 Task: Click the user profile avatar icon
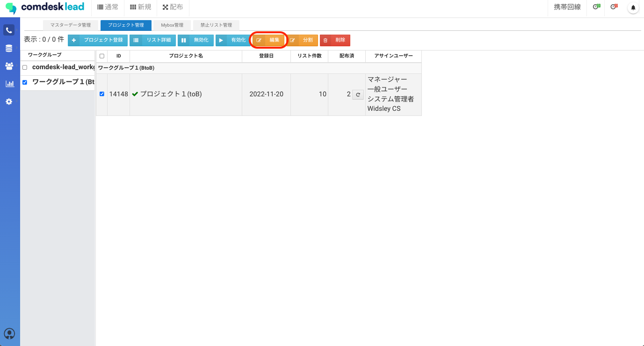pos(9,333)
